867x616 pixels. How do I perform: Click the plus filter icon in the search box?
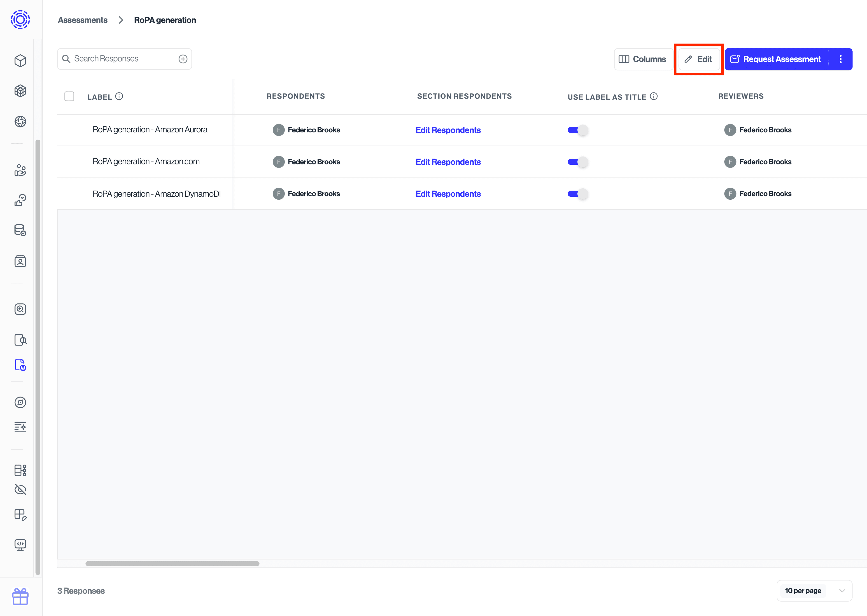(x=183, y=59)
